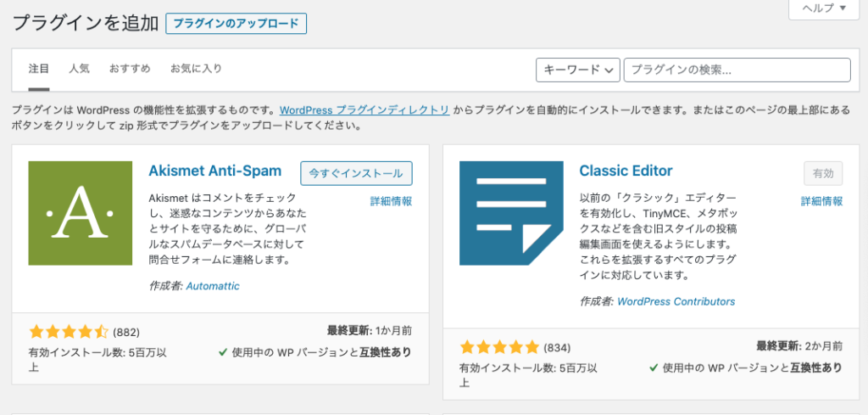Click the Classic Editor plugin icon
This screenshot has height=415, width=868.
511,213
